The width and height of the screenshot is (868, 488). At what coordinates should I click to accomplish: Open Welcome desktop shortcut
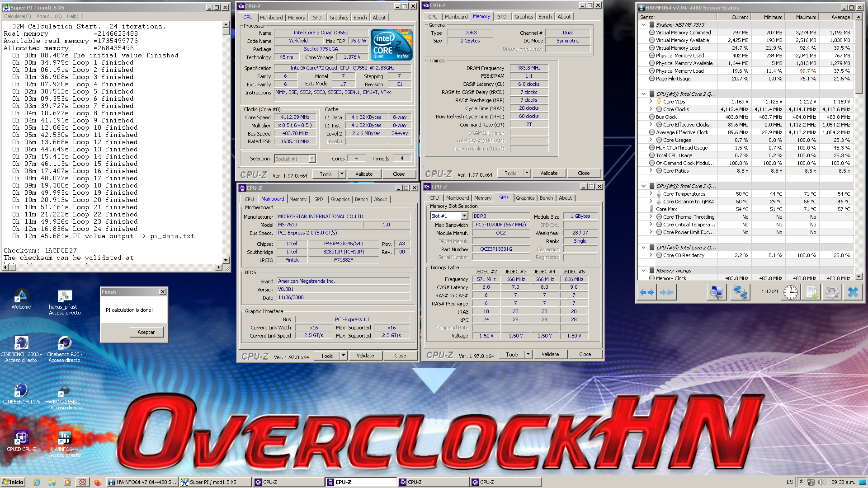click(x=21, y=299)
